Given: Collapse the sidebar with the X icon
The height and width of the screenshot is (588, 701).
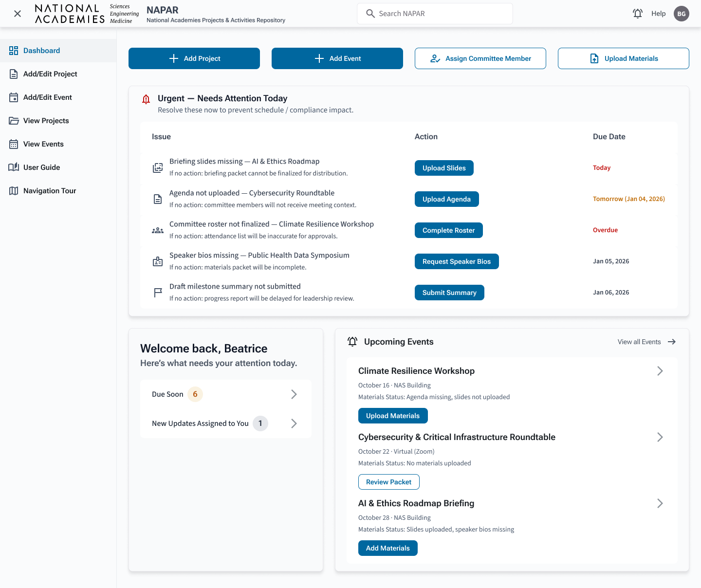Looking at the screenshot, I should 18,13.
